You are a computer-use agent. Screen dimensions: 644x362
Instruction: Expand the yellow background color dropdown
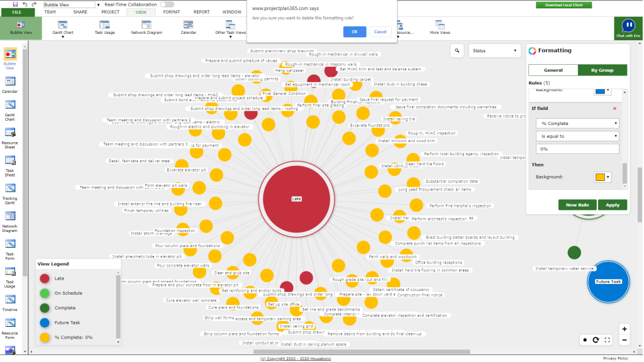click(608, 177)
